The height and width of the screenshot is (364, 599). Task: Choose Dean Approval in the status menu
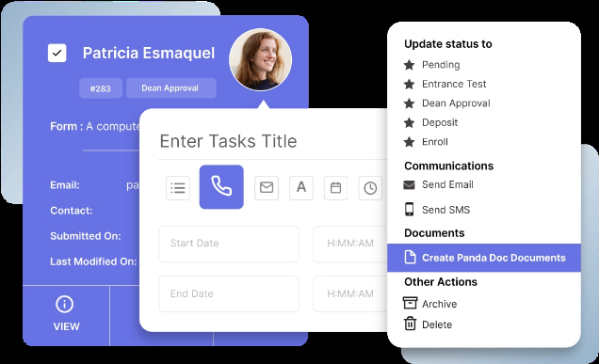coord(456,103)
